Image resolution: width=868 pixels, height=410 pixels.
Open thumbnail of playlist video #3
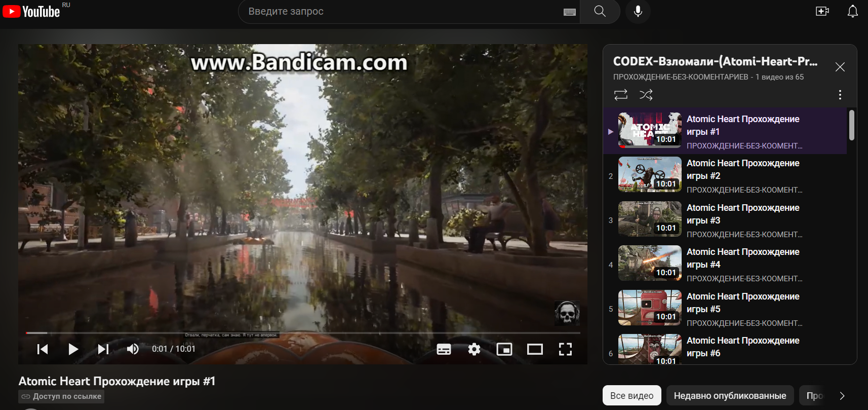pyautogui.click(x=650, y=219)
